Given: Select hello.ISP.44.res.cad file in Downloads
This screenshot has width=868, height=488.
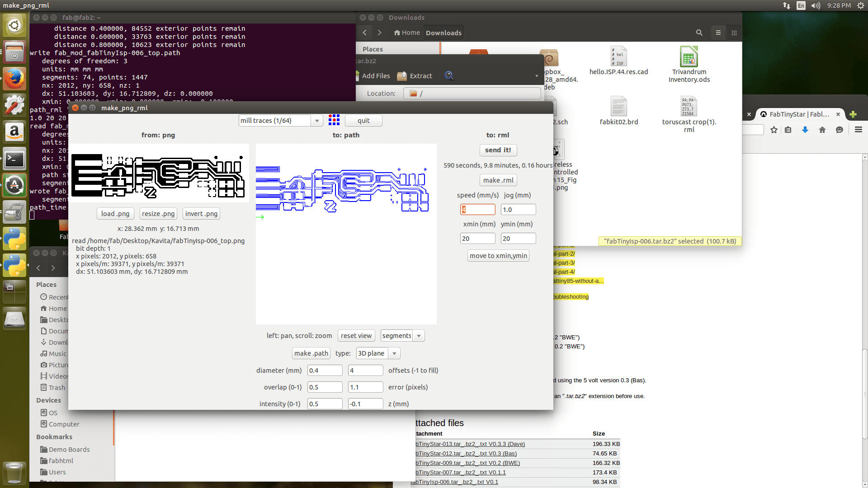Looking at the screenshot, I should (x=618, y=61).
